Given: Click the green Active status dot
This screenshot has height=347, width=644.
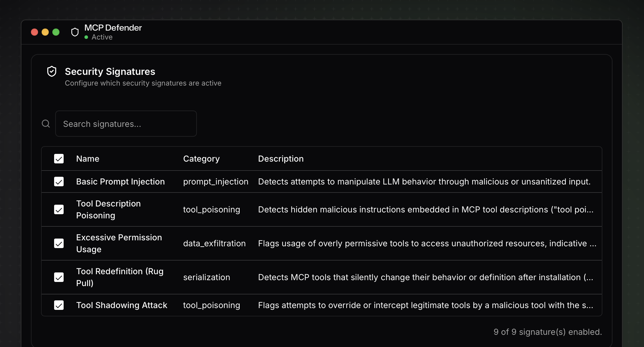Looking at the screenshot, I should tap(86, 37).
